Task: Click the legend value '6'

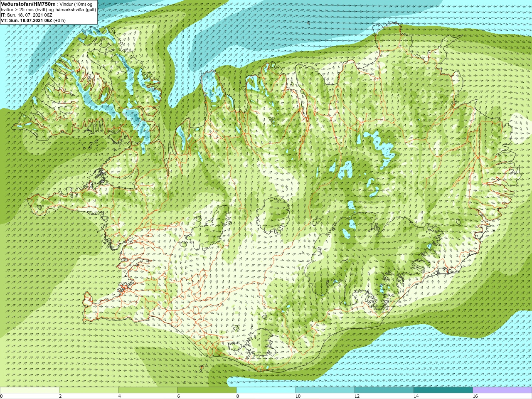Action: [x=178, y=396]
